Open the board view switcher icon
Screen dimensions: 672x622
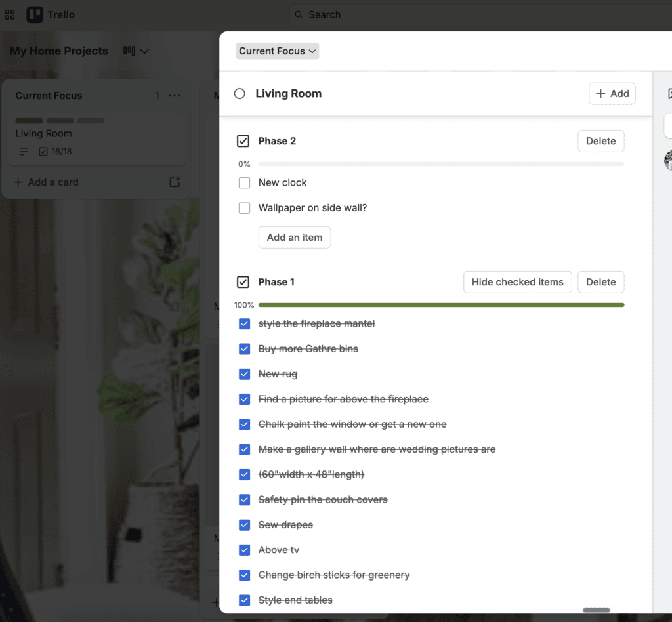pyautogui.click(x=129, y=51)
